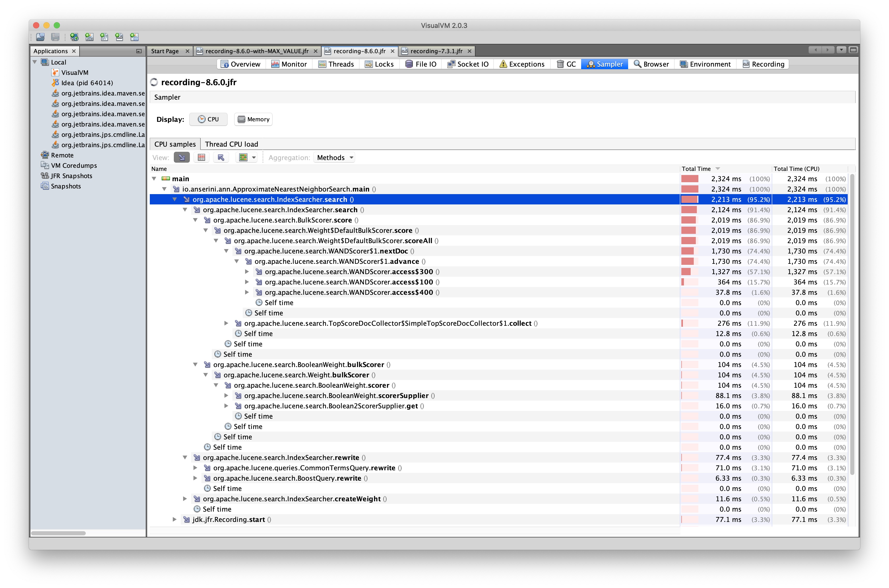The image size is (889, 588).
Task: Switch to recording-8.6.0-with-MAX_VALUE.jfr tab
Action: (x=257, y=51)
